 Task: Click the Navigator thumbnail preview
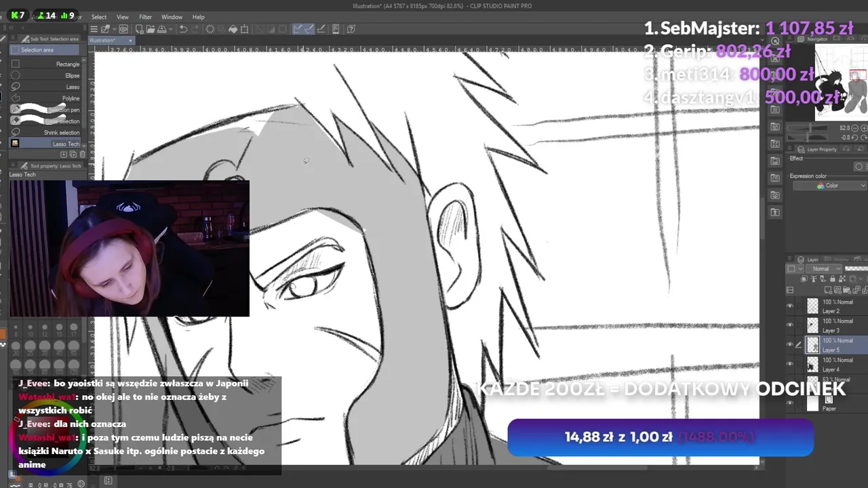(842, 82)
